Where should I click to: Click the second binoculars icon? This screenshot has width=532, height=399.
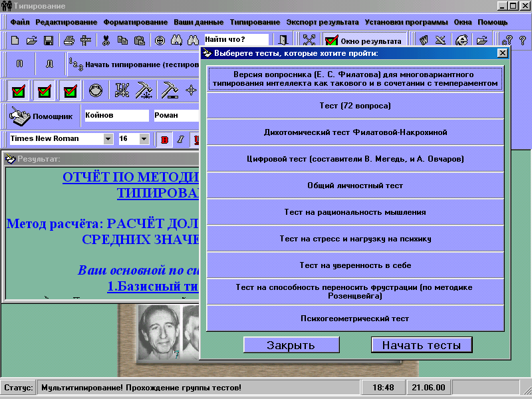pos(193,41)
